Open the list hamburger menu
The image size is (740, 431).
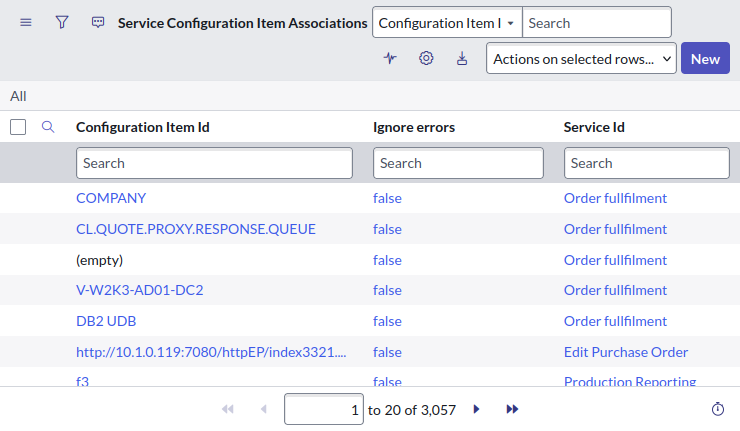pos(25,22)
